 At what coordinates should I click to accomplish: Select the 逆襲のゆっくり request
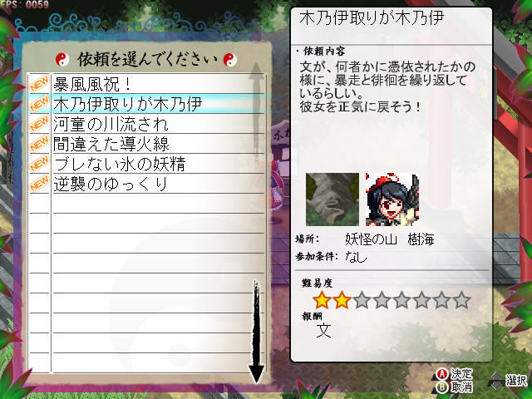pos(146,184)
